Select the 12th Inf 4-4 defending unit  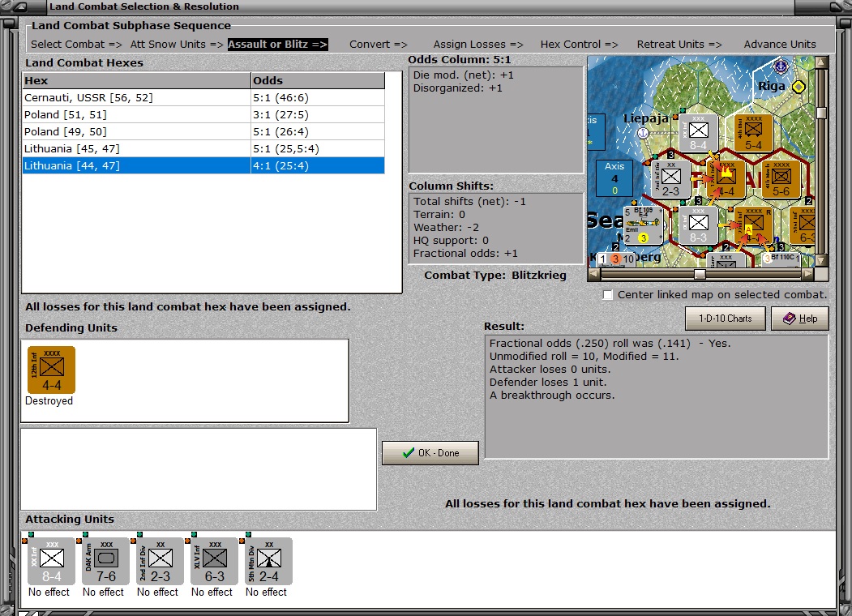52,370
